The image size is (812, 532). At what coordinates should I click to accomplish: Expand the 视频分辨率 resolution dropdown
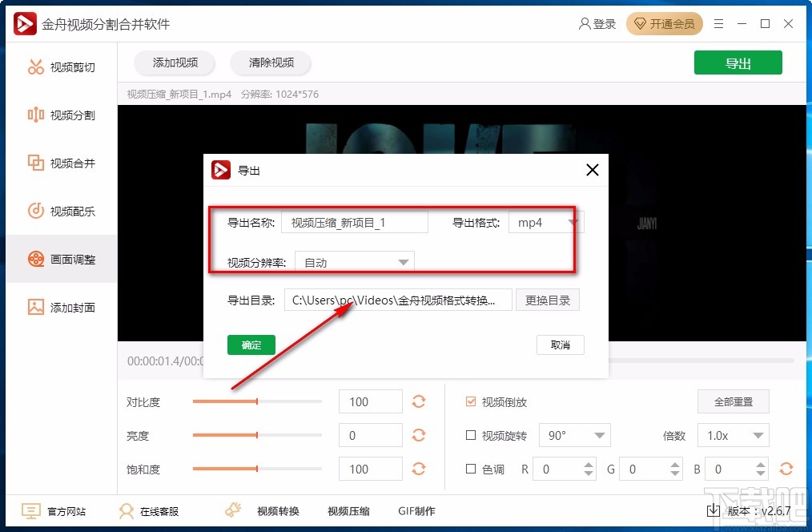tap(353, 260)
